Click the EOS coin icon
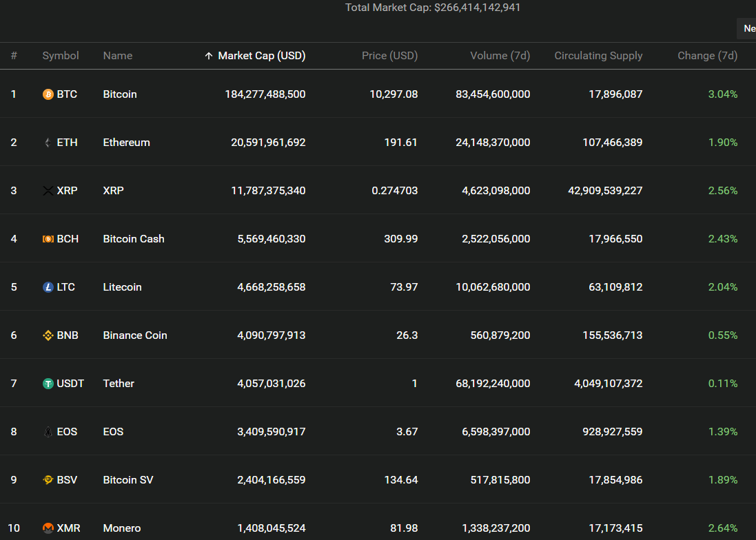The image size is (756, 540). tap(48, 432)
